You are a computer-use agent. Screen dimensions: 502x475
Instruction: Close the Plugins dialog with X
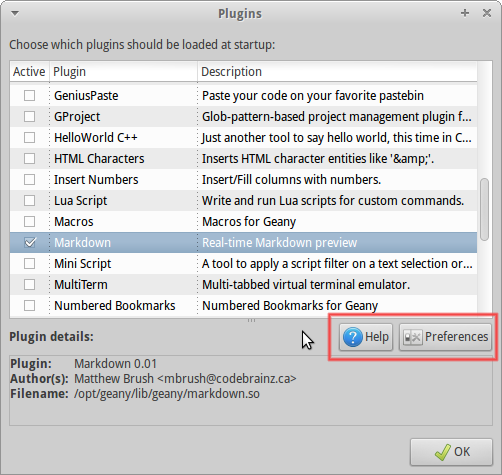coord(487,13)
